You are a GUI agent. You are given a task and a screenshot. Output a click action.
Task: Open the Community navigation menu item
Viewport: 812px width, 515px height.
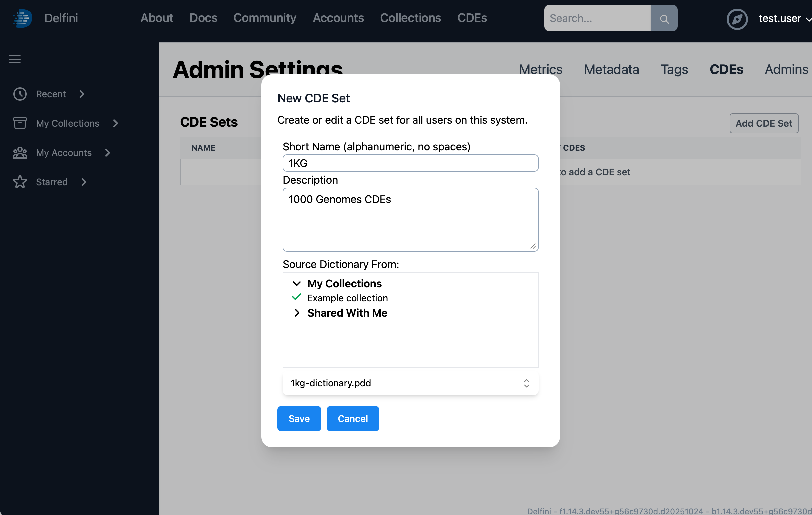click(x=265, y=18)
